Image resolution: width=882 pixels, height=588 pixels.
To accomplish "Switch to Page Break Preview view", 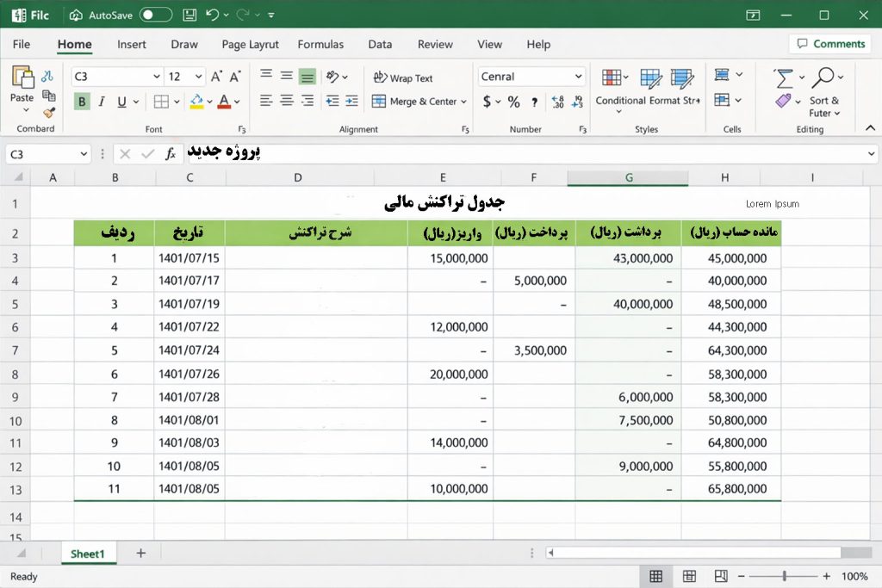I will click(x=721, y=576).
